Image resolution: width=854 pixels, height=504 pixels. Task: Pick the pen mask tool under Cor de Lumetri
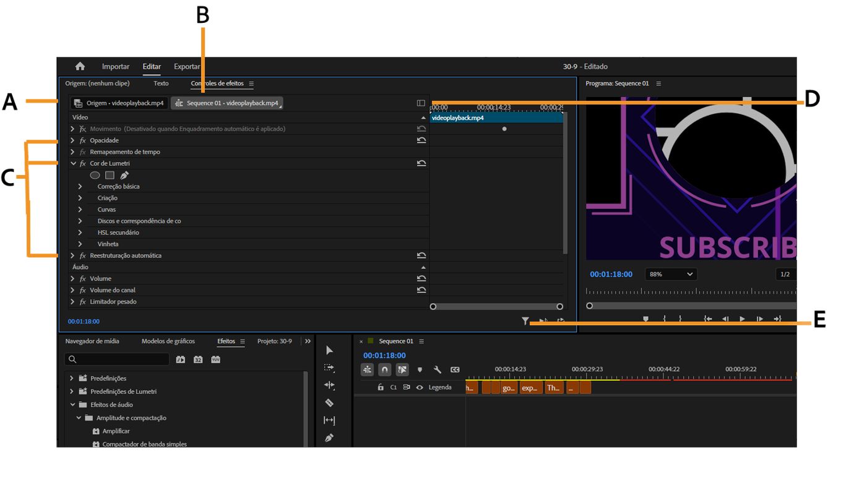click(x=124, y=175)
